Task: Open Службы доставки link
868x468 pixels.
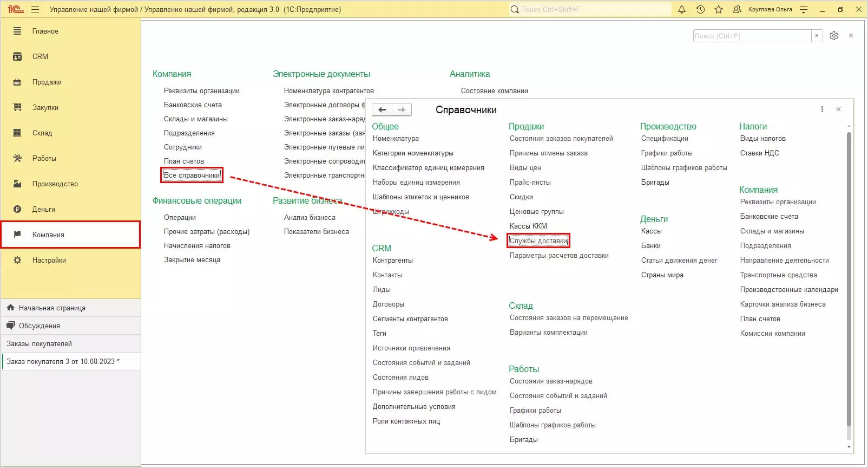Action: [538, 240]
